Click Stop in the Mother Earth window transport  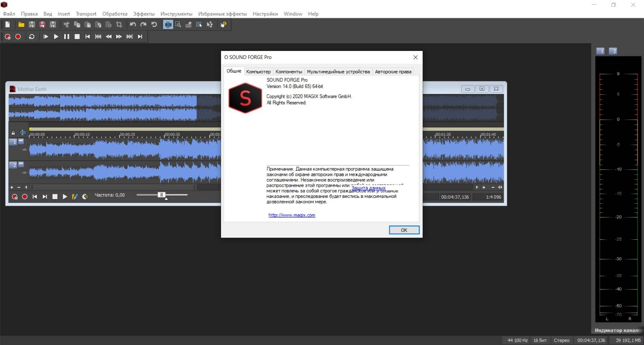(55, 197)
